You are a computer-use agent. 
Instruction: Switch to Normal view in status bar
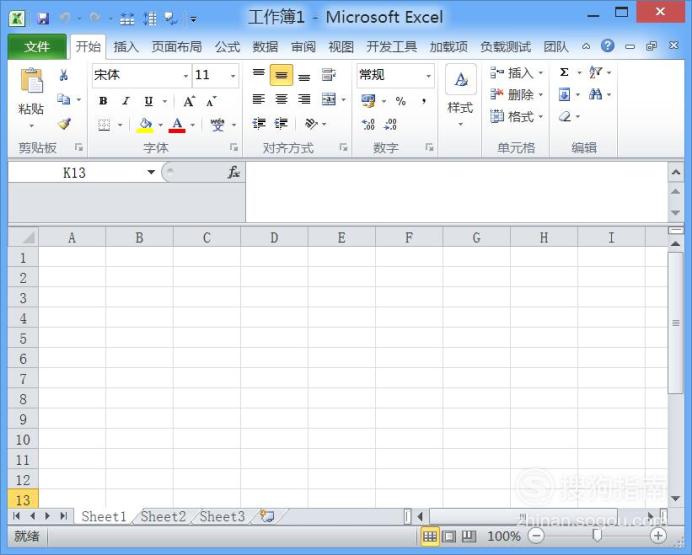[429, 536]
